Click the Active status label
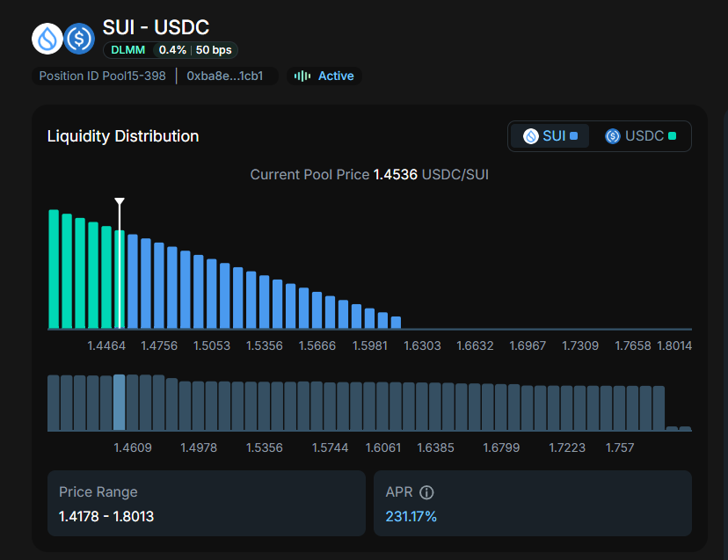Screen dimensions: 728x560 (336, 76)
